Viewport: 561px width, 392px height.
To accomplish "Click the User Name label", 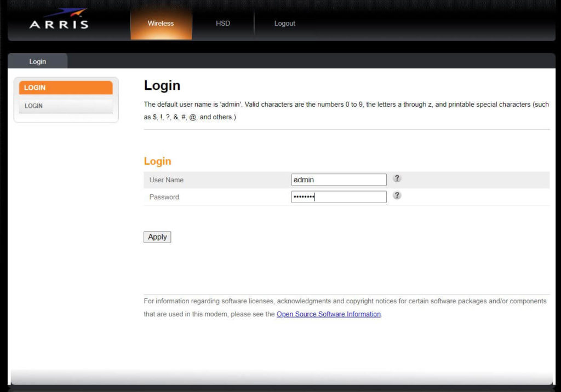I will 167,180.
